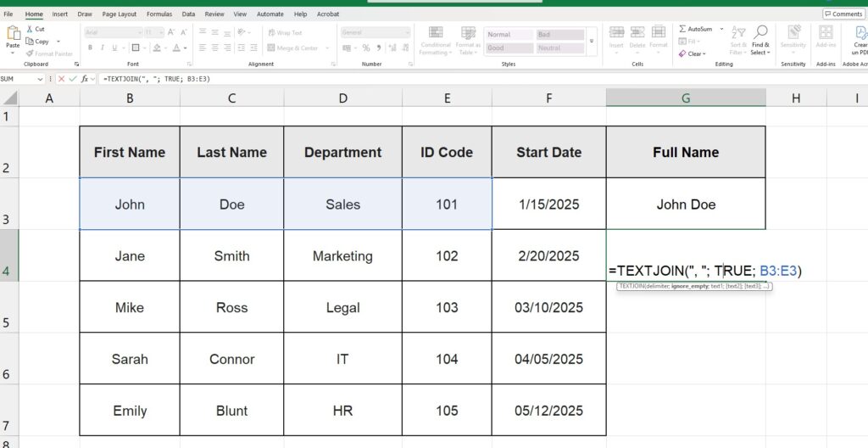Toggle Align Left
Screen dimensions: 868x448
pos(203,48)
